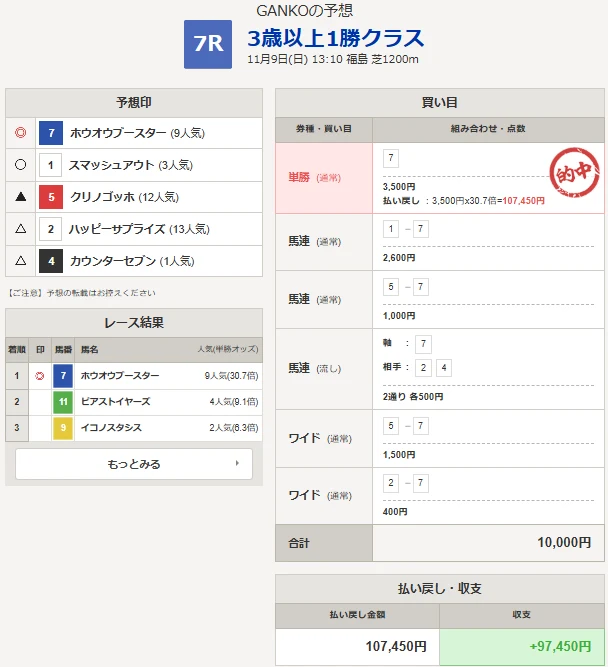
Task: Click the 単勝 bet type cell
Action: tap(324, 177)
